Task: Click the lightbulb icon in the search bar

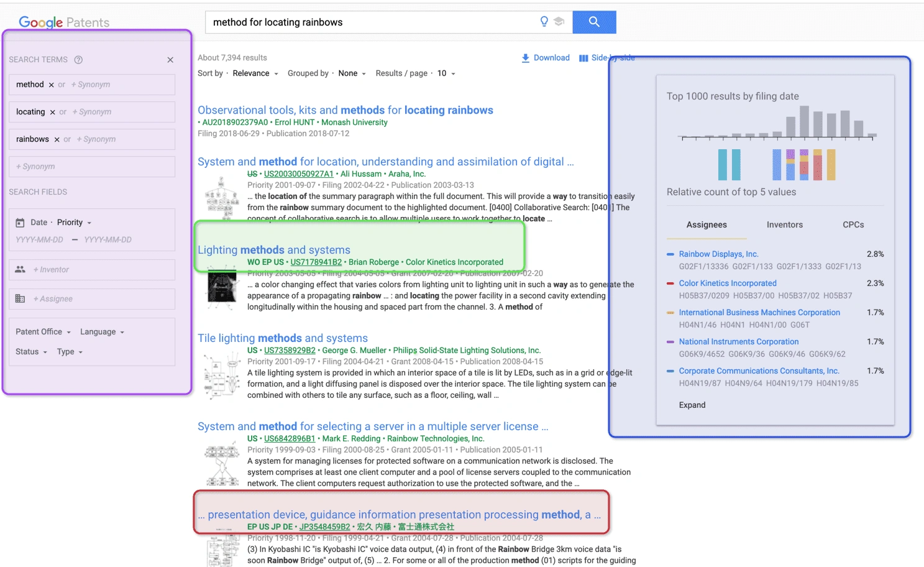Action: (544, 22)
